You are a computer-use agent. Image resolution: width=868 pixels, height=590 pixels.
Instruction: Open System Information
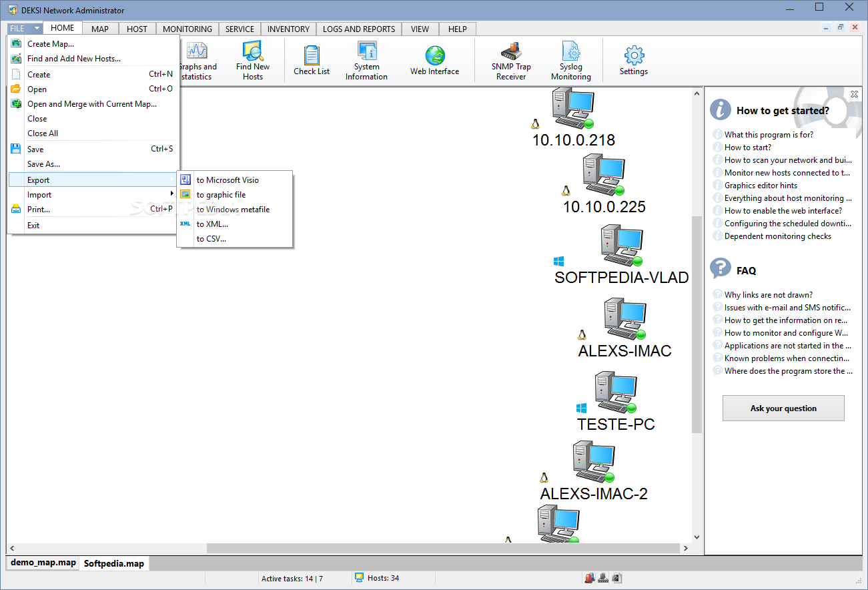366,61
